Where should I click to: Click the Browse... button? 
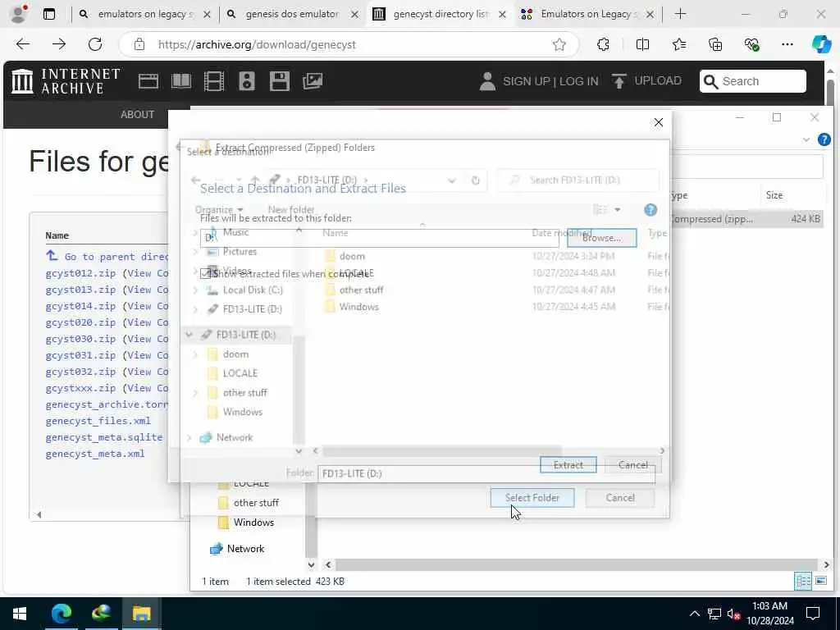coord(601,237)
